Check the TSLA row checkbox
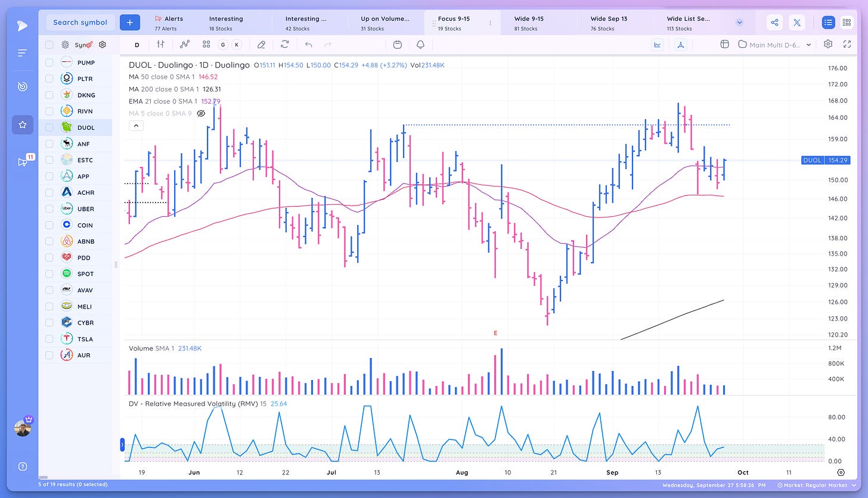The width and height of the screenshot is (868, 498). (49, 339)
